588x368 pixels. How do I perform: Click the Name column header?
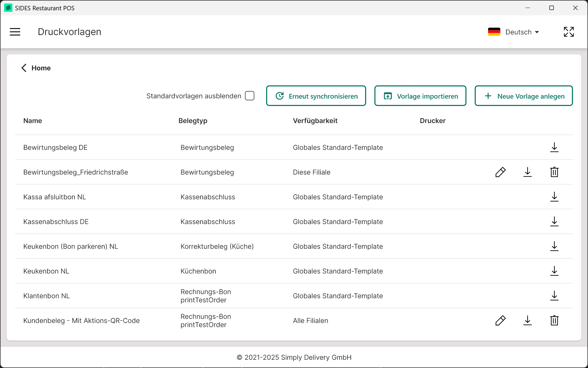[x=33, y=121]
